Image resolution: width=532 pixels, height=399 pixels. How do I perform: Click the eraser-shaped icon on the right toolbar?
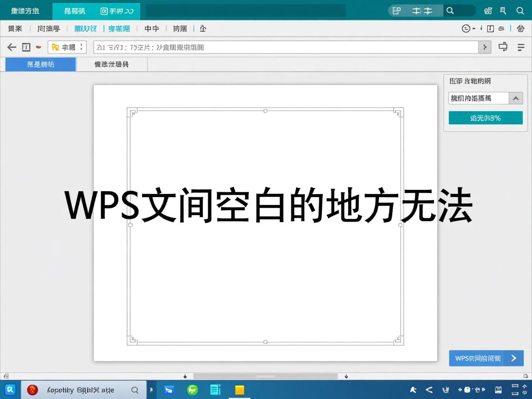[x=502, y=29]
